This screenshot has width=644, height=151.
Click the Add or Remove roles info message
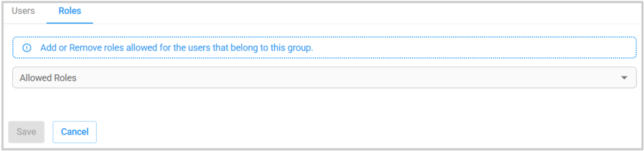pyautogui.click(x=176, y=48)
